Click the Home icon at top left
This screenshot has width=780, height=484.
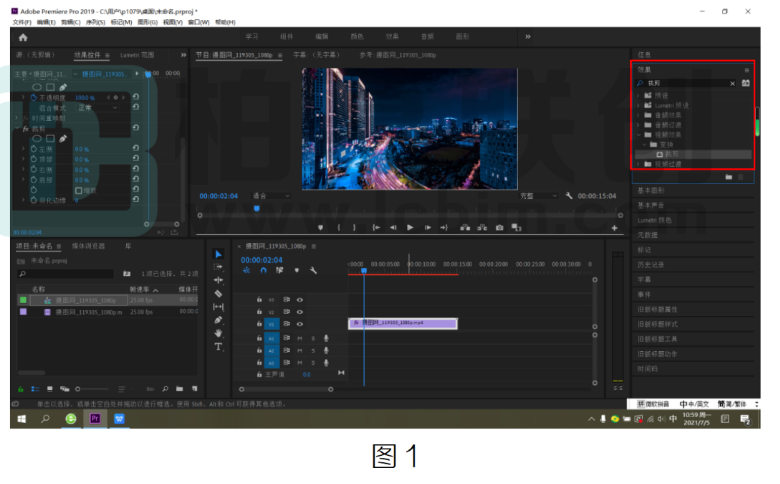pos(23,37)
